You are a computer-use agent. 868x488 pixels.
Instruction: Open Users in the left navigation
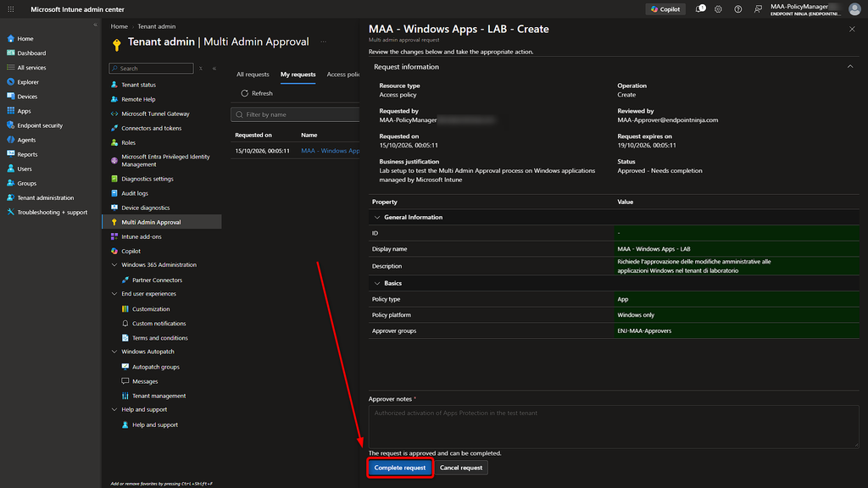pyautogui.click(x=25, y=169)
